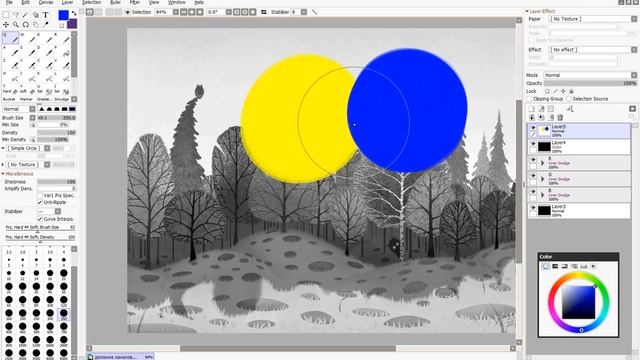
Task: Toggle Anti-Ripple checkbox
Action: click(40, 202)
